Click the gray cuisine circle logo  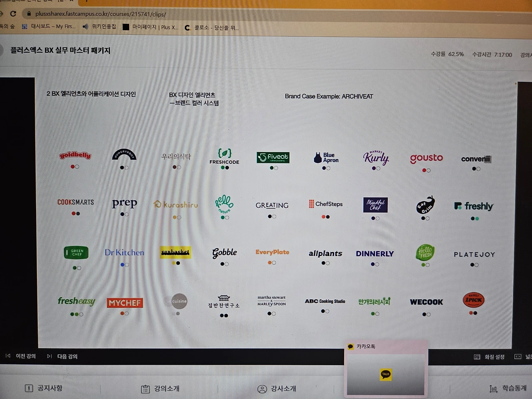coord(180,301)
